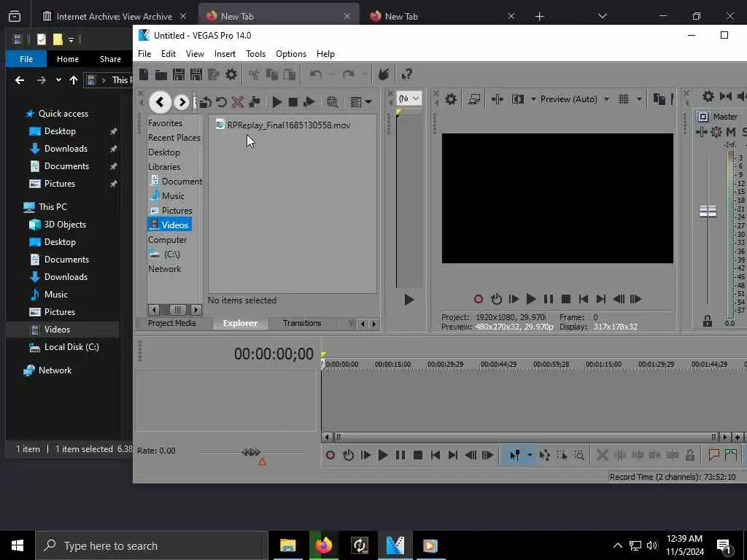Create a new project with the New icon
This screenshot has height=560, width=747.
pyautogui.click(x=144, y=74)
